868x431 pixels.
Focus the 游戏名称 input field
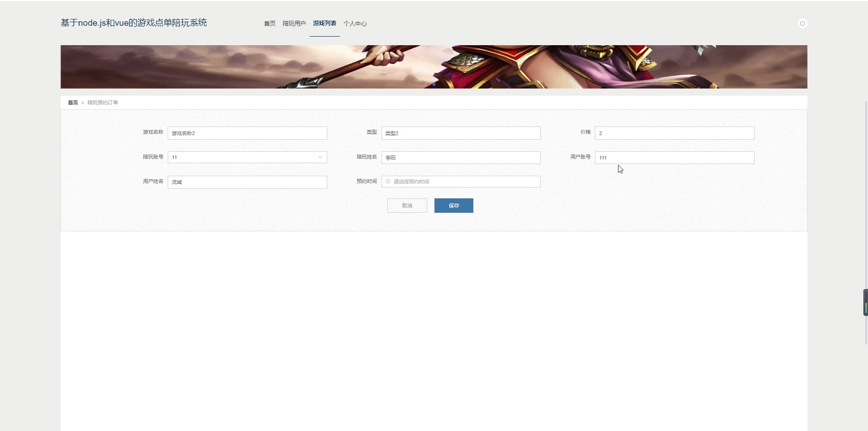(x=247, y=133)
